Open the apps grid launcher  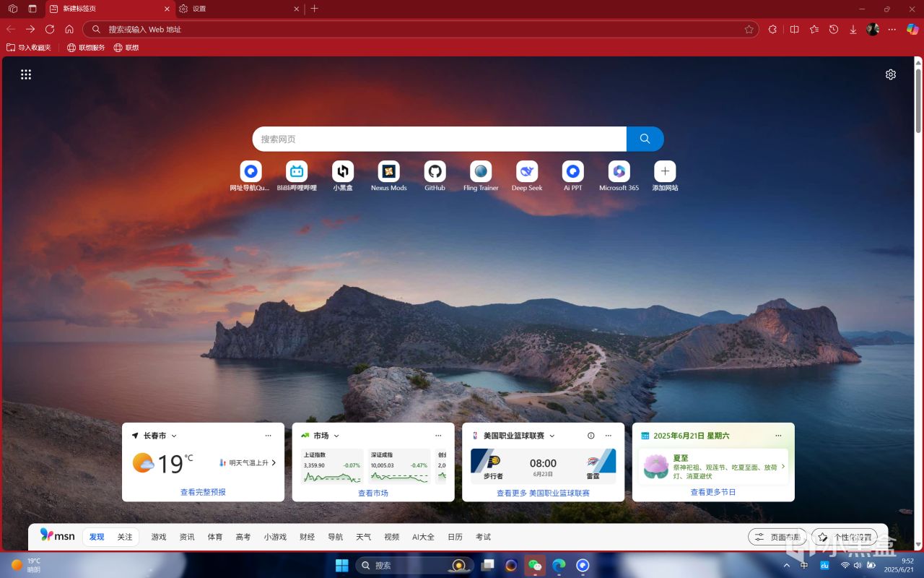pyautogui.click(x=26, y=74)
